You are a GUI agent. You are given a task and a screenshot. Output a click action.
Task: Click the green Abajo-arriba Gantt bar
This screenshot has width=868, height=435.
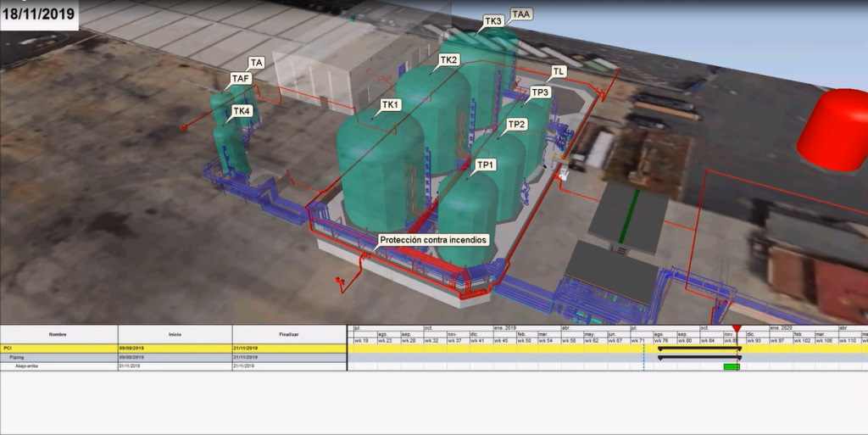(731, 367)
